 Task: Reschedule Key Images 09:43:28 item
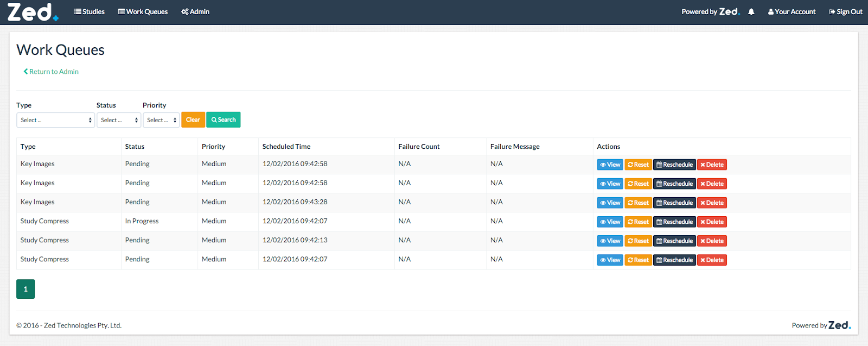click(x=674, y=203)
